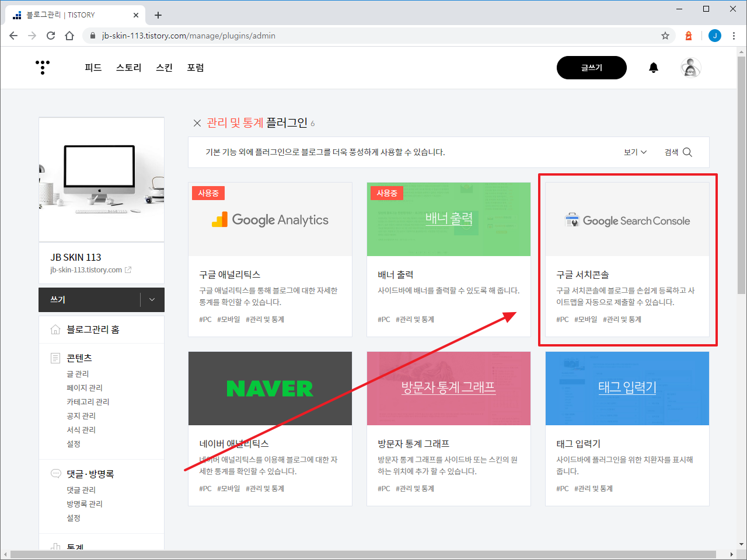Open a new browser tab
The image size is (747, 560).
click(x=158, y=15)
